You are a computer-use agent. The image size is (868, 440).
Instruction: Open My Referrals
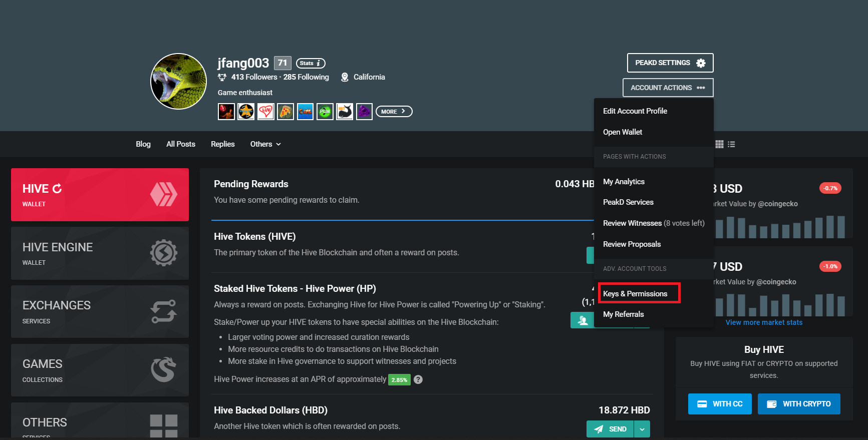click(x=624, y=314)
